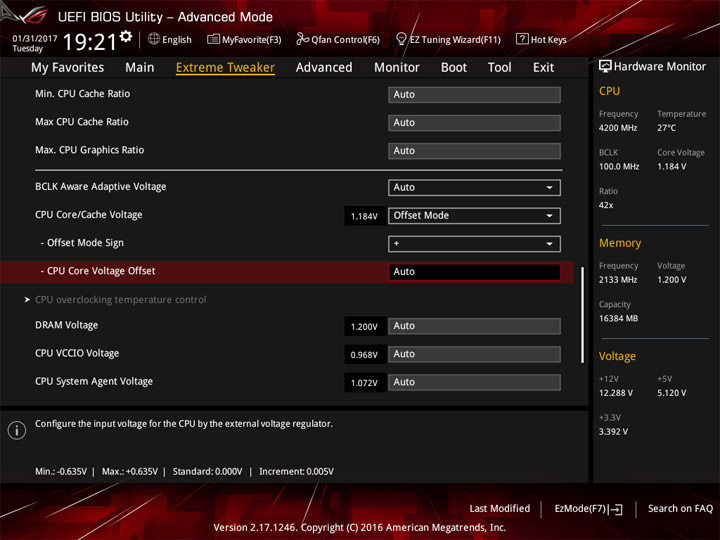
Task: Click Max. CPU Graphics Ratio field
Action: 474,151
